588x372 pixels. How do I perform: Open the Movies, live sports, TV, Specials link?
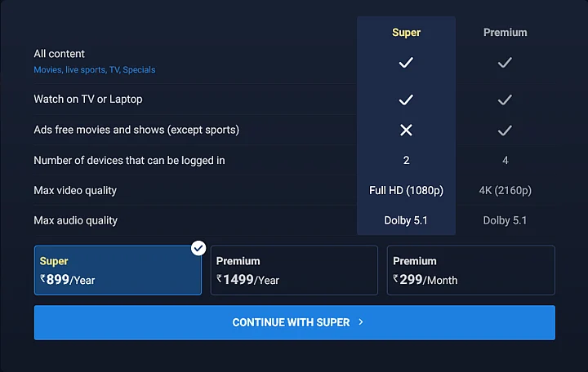tap(94, 70)
